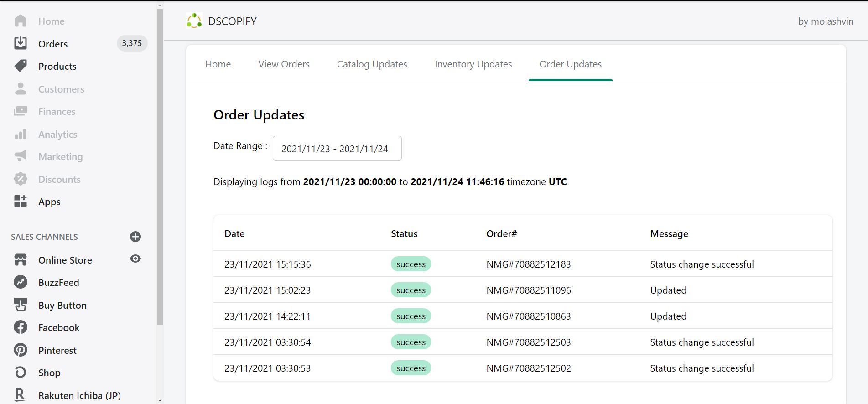
Task: Click the BuzzFeed channel icon
Action: [21, 282]
